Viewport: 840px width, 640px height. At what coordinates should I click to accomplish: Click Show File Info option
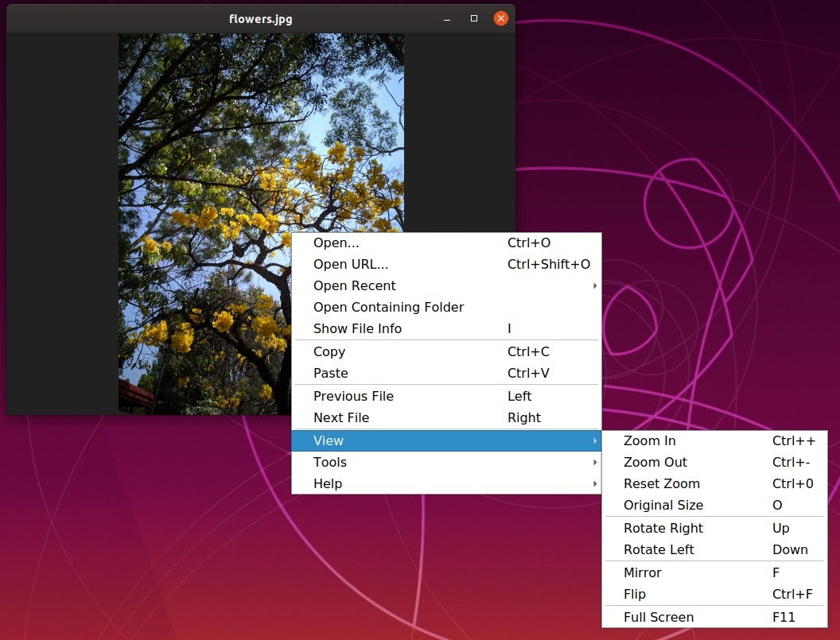[x=357, y=329]
